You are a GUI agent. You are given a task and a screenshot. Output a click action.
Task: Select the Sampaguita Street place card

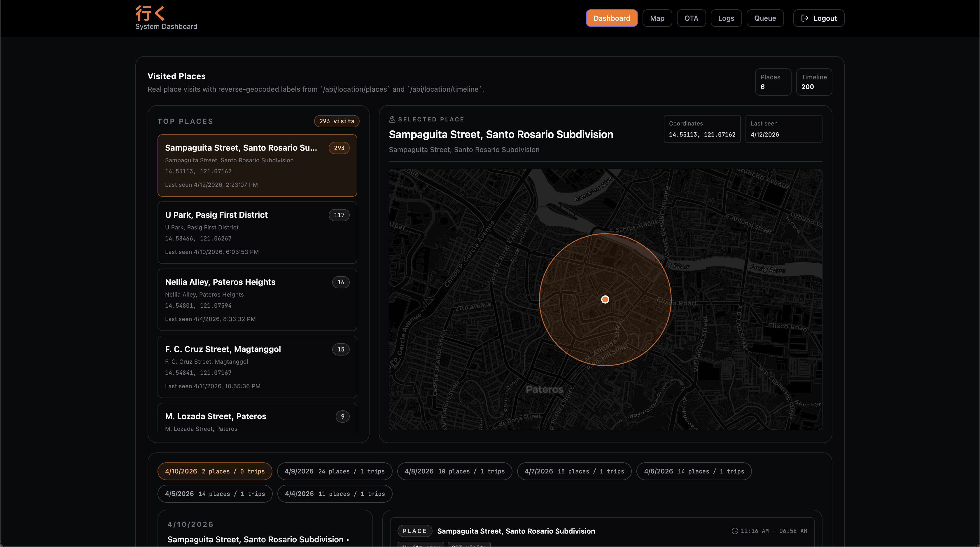click(257, 166)
